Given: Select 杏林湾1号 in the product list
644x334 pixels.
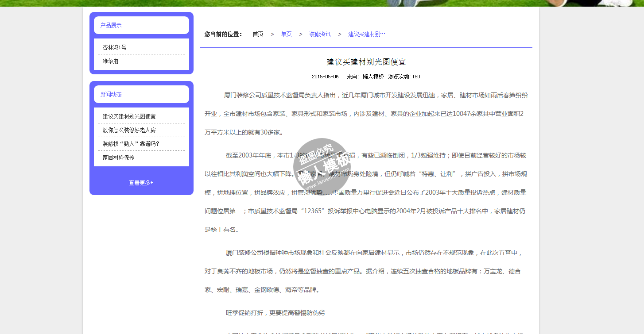Looking at the screenshot, I should [114, 47].
